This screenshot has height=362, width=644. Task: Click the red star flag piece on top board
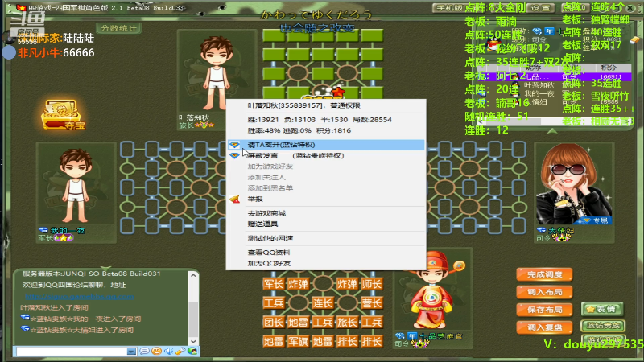pos(338,92)
